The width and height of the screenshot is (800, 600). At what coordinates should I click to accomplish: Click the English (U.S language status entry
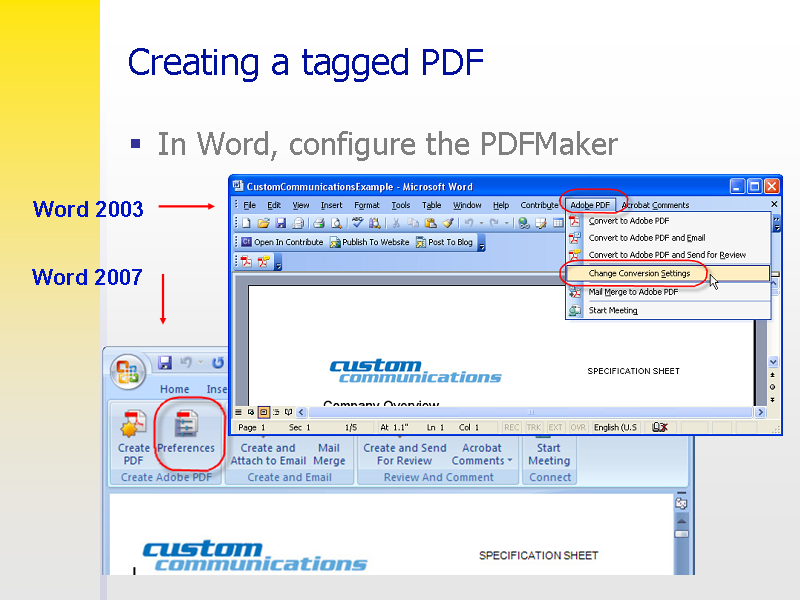click(x=615, y=427)
